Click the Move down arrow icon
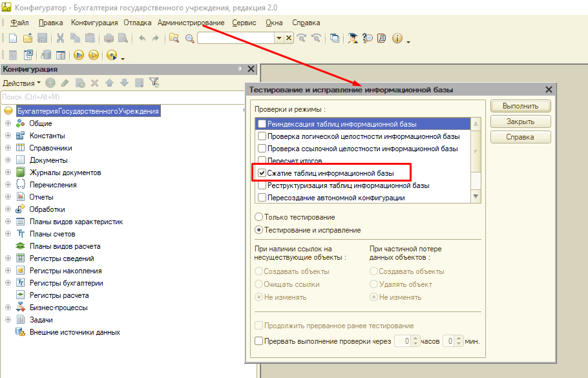Viewport: 588px width, 378px height. click(125, 83)
